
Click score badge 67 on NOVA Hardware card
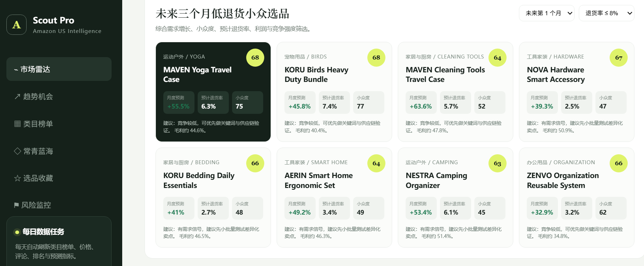[618, 57]
